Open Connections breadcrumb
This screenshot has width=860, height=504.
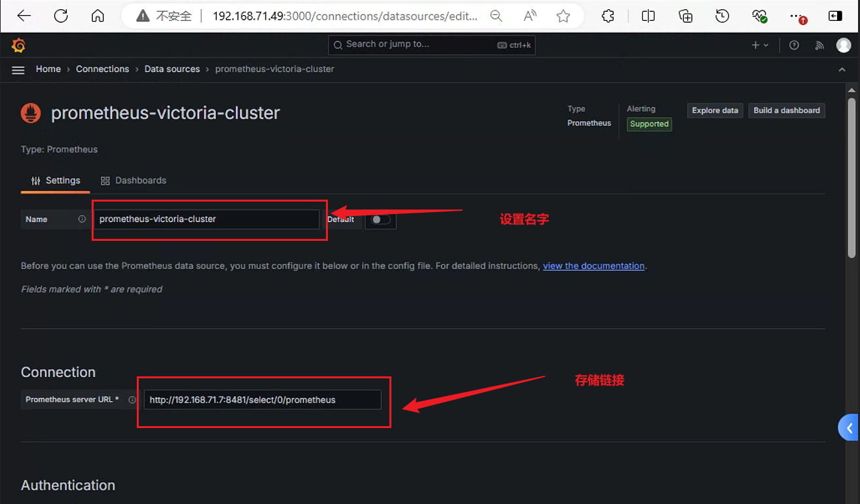click(103, 69)
